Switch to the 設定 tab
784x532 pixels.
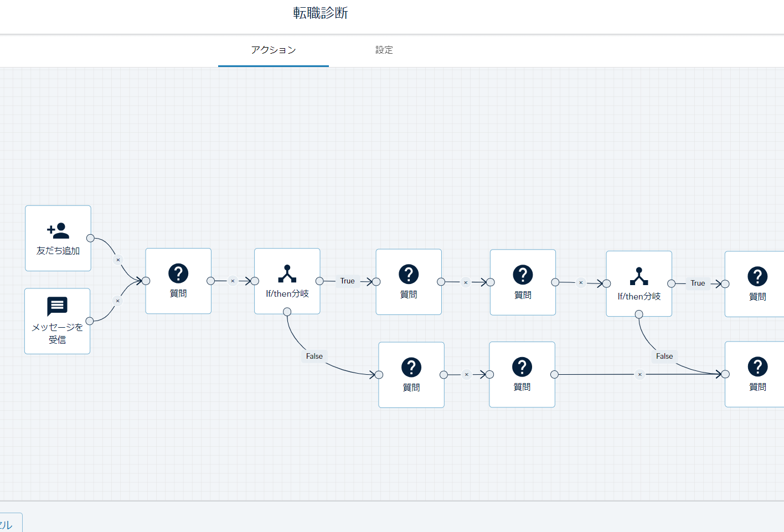pyautogui.click(x=384, y=50)
